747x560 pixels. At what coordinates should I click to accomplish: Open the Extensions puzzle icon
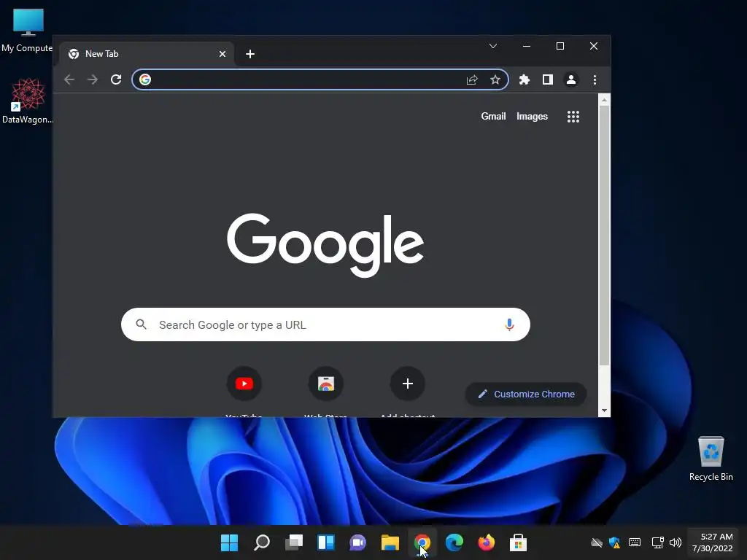coord(524,79)
